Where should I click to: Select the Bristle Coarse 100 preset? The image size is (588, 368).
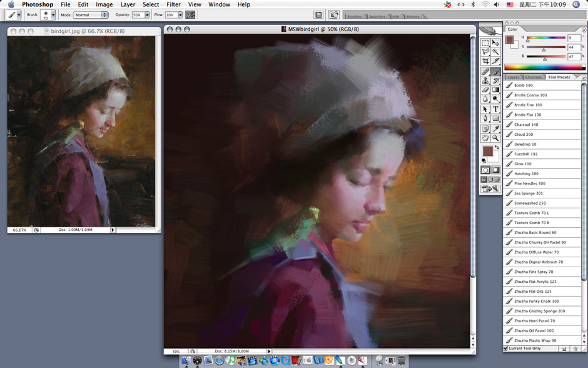[x=542, y=95]
